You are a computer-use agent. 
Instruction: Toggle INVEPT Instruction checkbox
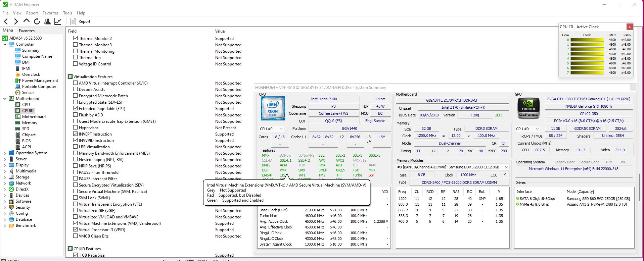pyautogui.click(x=76, y=134)
